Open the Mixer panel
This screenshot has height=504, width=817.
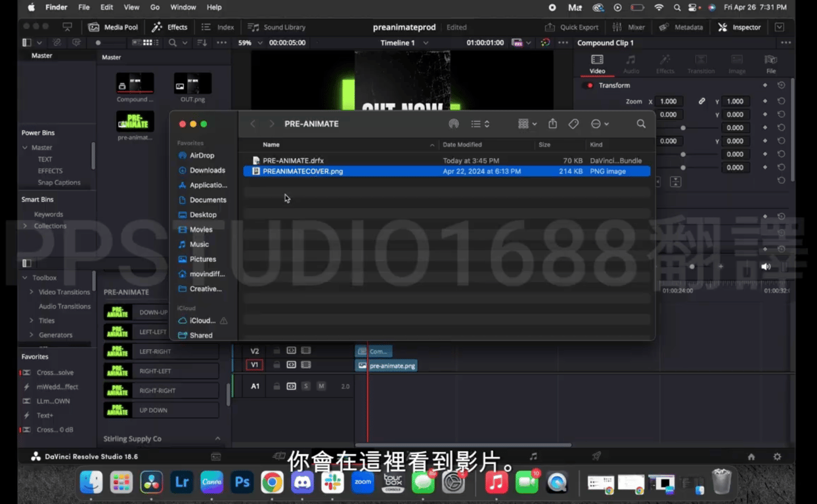point(629,27)
